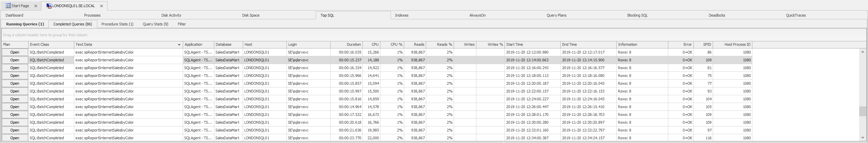Close the Start Page tab
Screen dimensions: 868x143
coord(36,6)
